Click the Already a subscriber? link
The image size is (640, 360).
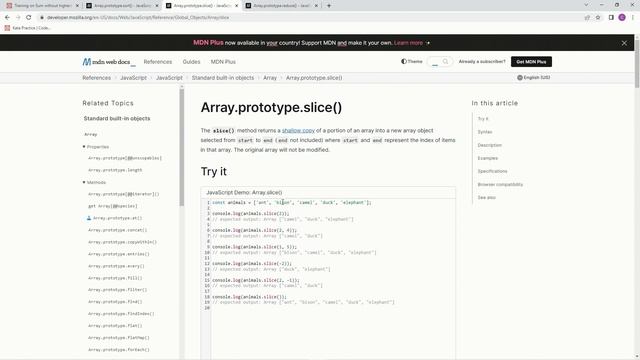tap(482, 62)
